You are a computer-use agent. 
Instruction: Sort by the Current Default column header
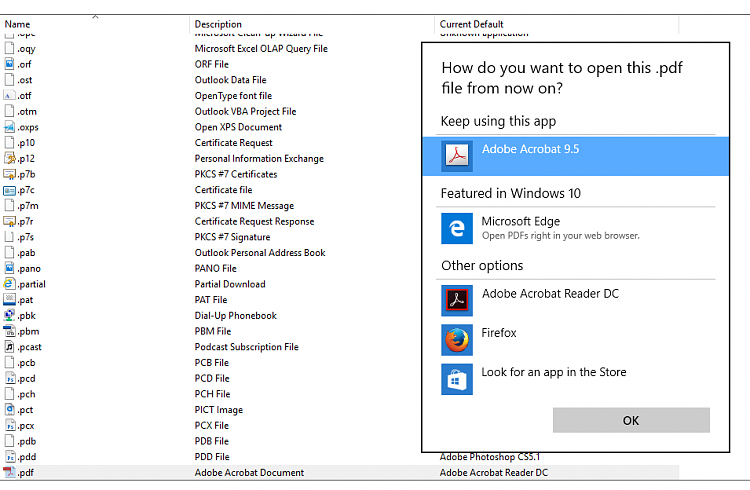click(471, 24)
